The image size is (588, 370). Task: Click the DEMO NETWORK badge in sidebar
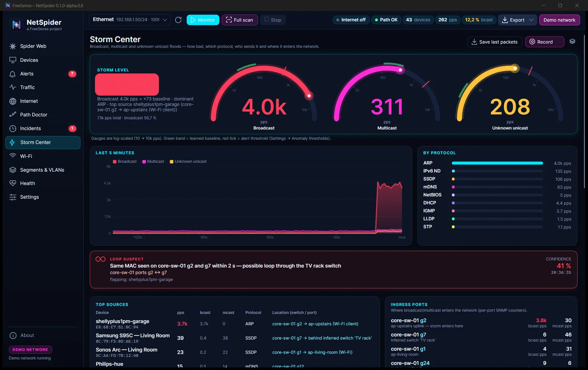pos(31,350)
